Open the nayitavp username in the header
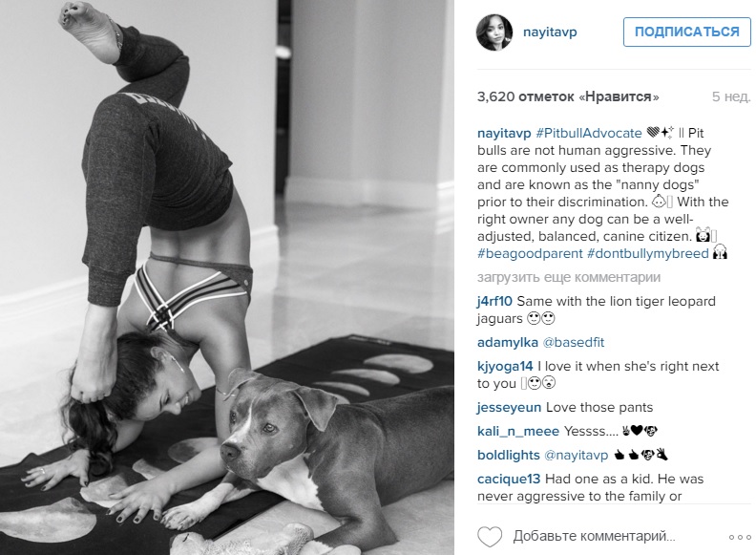Screen dimensions: 756x555 pyautogui.click(x=550, y=32)
